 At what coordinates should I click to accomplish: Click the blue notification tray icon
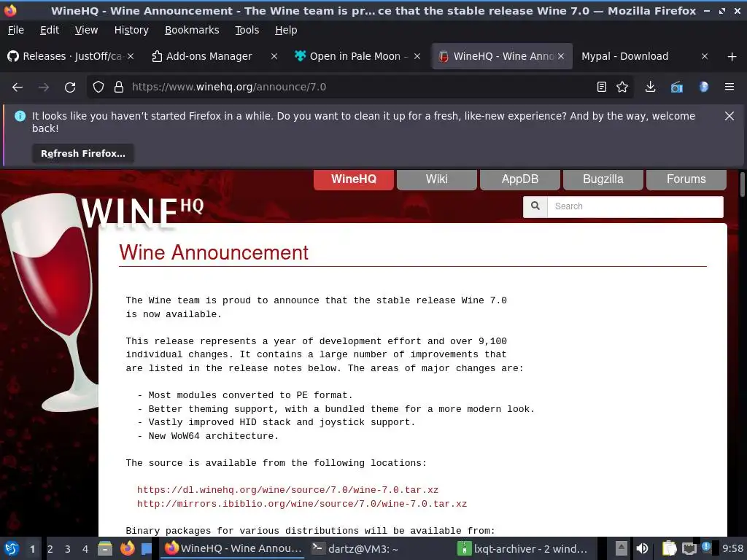point(706,547)
